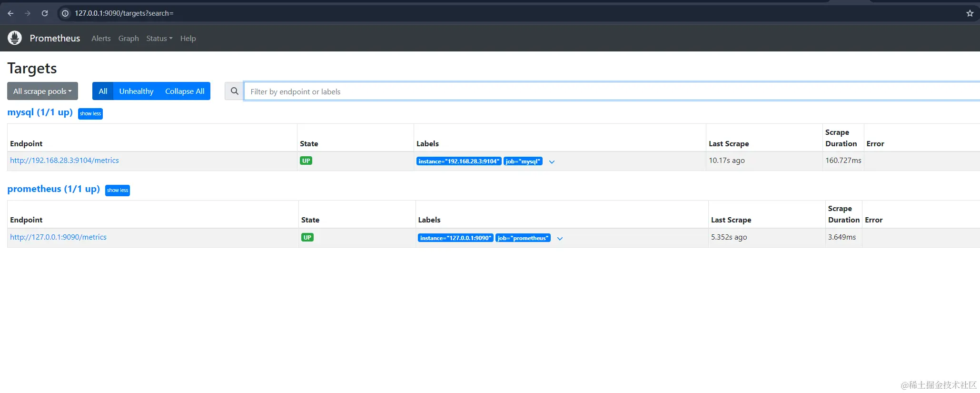Screen dimensions: 980x393
Task: Open the Status dropdown menu
Action: [159, 38]
